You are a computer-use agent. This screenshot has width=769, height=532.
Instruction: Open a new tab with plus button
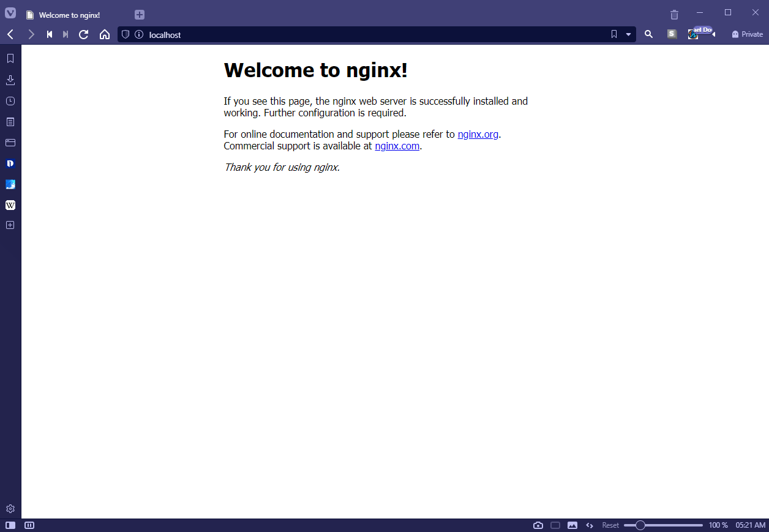click(x=140, y=15)
